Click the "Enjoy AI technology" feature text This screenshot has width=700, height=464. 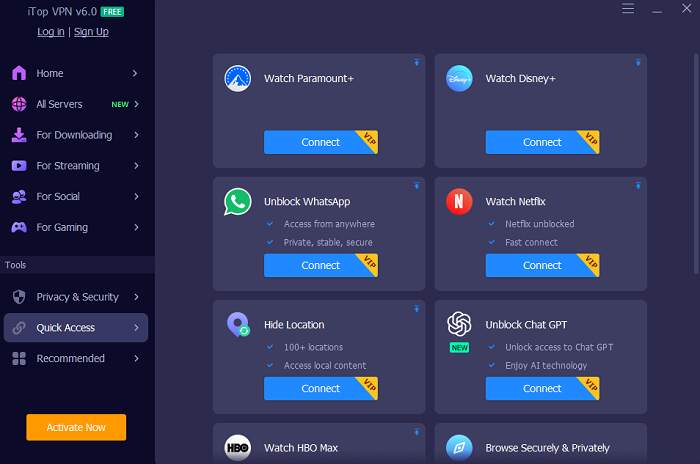point(546,366)
